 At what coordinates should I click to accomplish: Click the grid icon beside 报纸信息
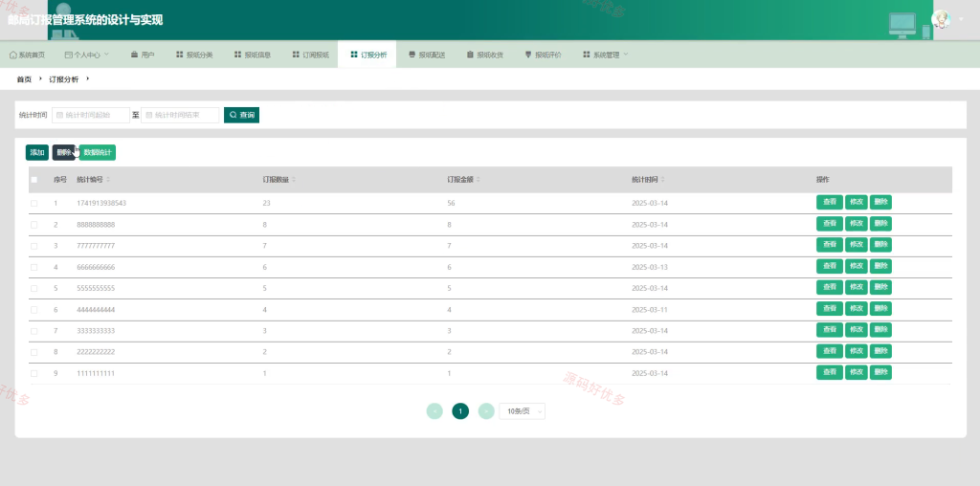click(237, 55)
